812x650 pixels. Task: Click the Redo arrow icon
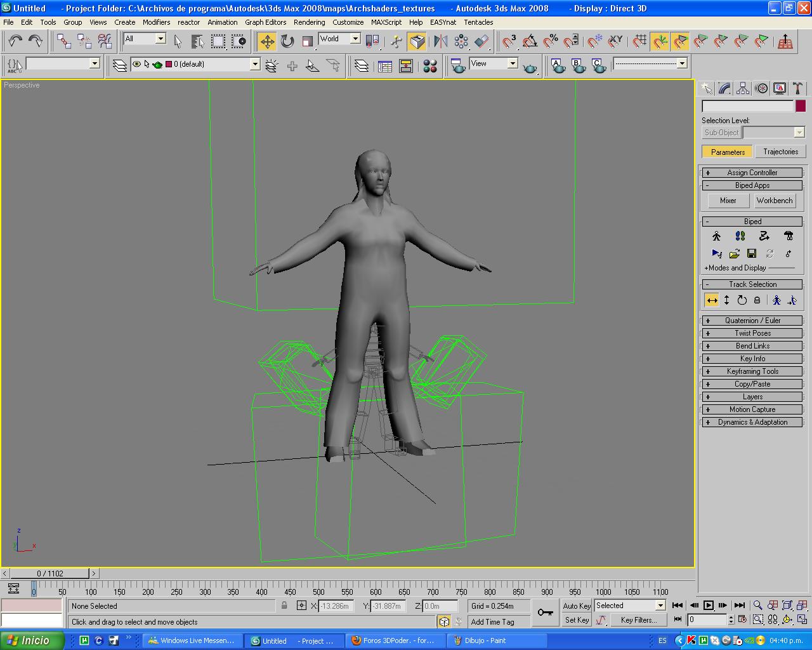pyautogui.click(x=36, y=41)
